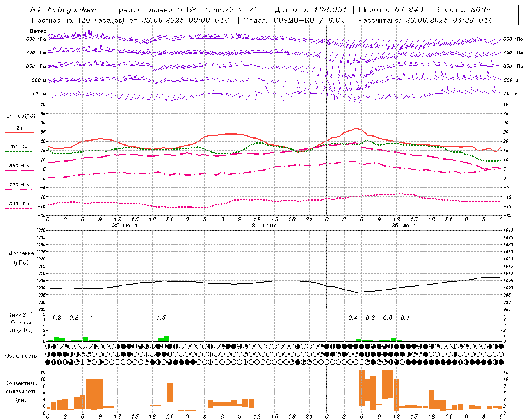Click the model name COSMO-RU
This screenshot has width=525, height=420.
click(294, 20)
